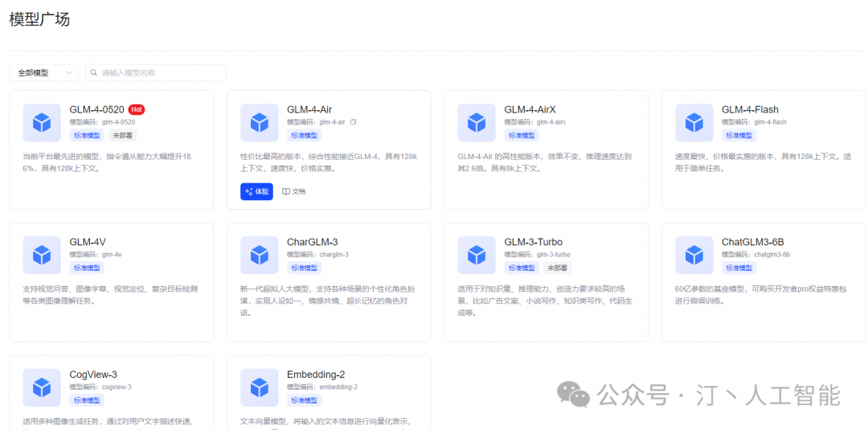Click model code text glm-4v
868x430 pixels.
111,255
